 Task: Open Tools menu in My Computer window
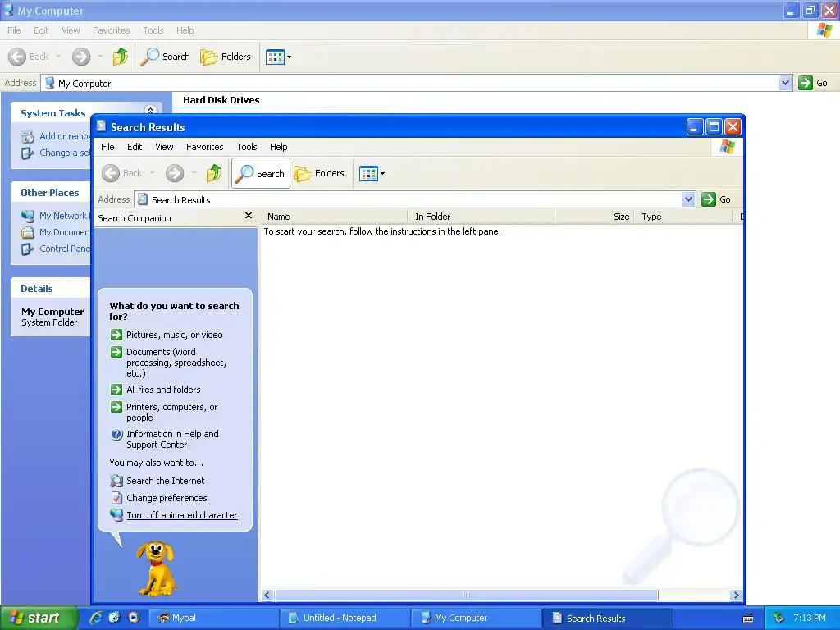pyautogui.click(x=153, y=30)
